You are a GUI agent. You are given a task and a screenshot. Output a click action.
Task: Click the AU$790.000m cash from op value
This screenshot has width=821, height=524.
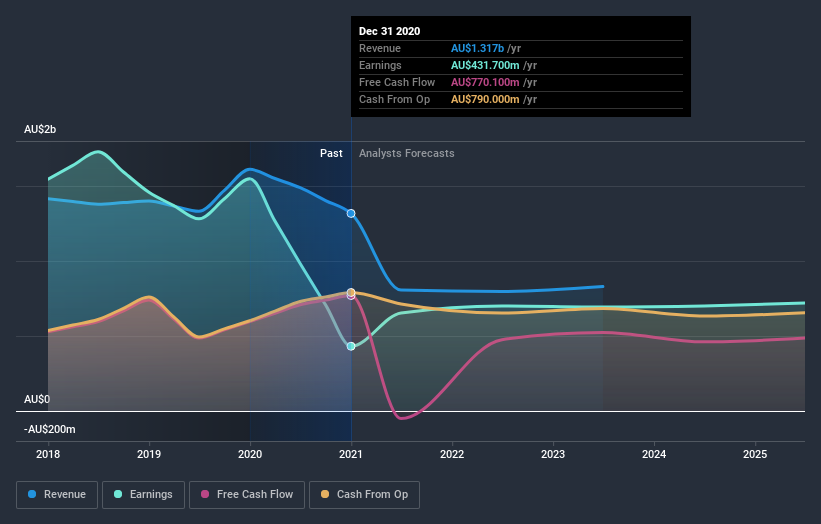coord(489,99)
